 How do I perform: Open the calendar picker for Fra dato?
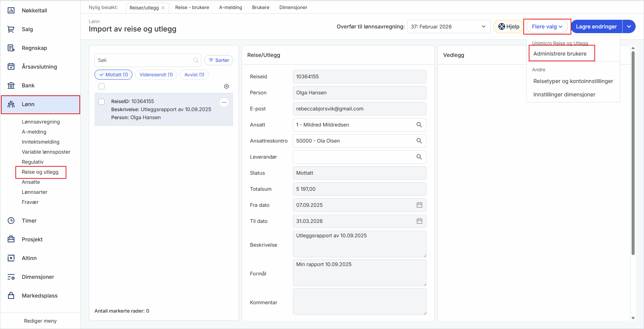click(419, 205)
